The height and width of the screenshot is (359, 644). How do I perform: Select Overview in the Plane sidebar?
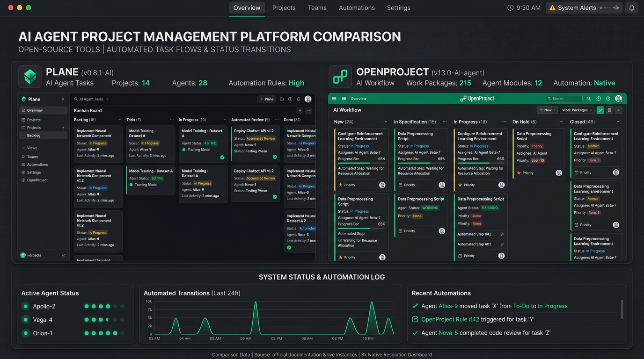coord(44,110)
